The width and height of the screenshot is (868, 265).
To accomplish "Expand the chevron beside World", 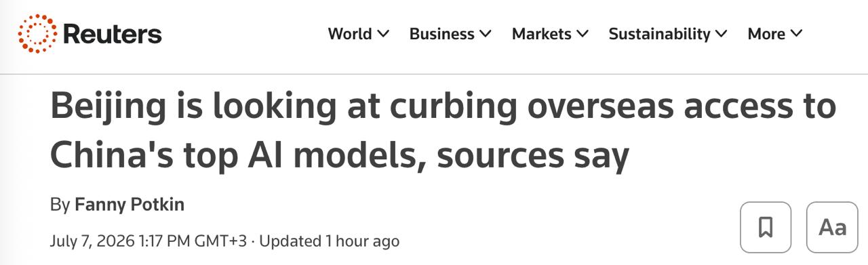I will pyautogui.click(x=383, y=34).
